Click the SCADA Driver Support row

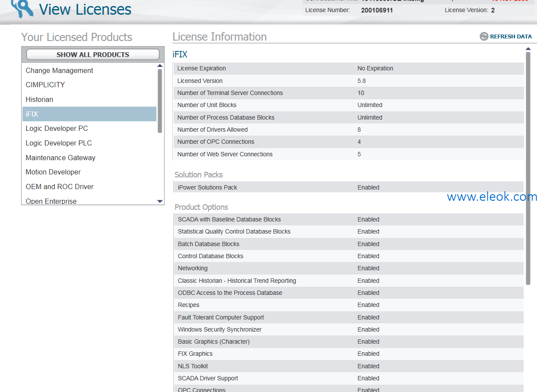click(x=348, y=378)
